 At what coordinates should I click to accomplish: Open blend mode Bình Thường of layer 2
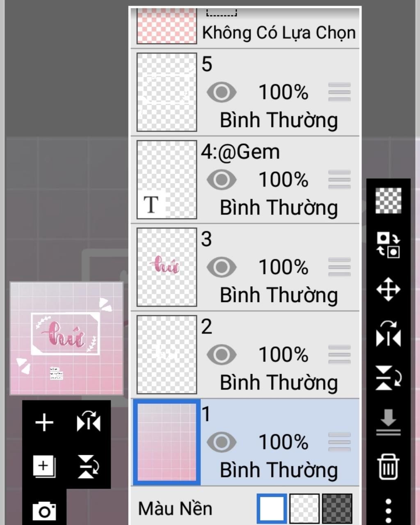click(x=279, y=383)
